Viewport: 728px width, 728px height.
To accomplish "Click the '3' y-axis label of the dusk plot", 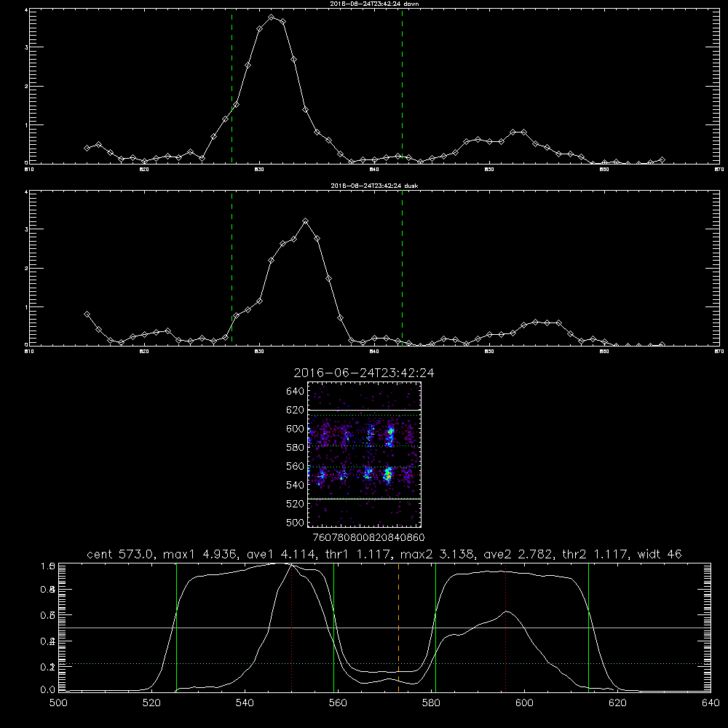I will click(x=26, y=229).
